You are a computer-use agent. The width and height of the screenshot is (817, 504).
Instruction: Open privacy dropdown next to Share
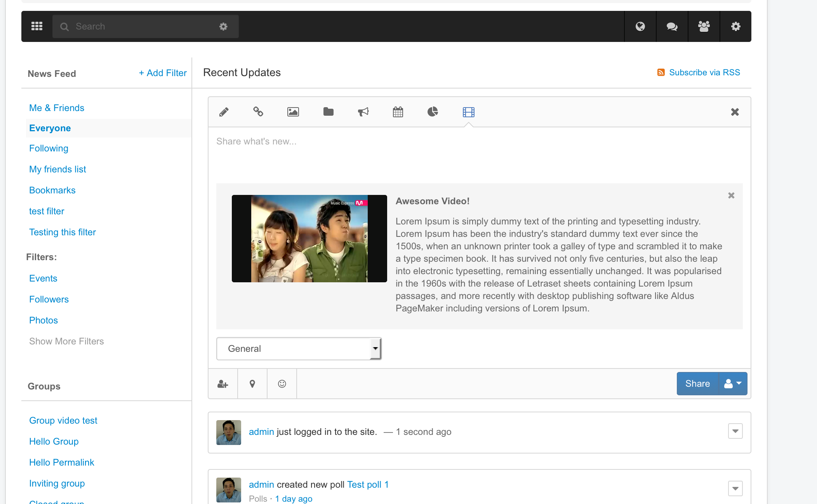733,384
